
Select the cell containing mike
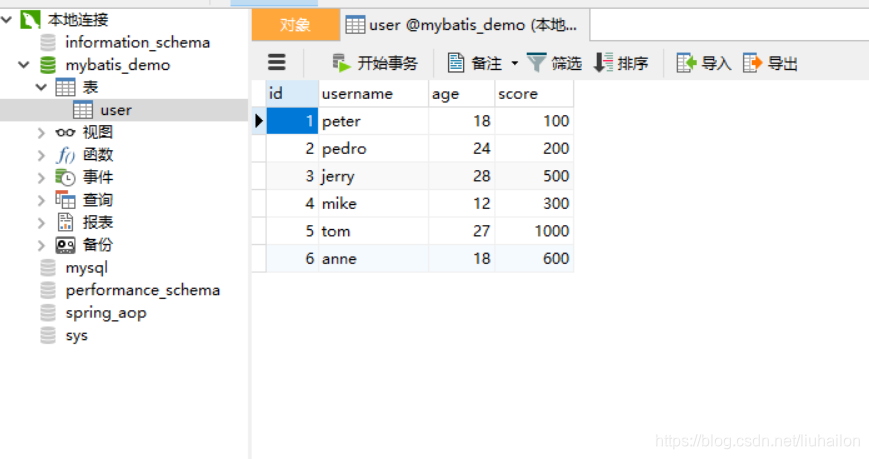[374, 203]
